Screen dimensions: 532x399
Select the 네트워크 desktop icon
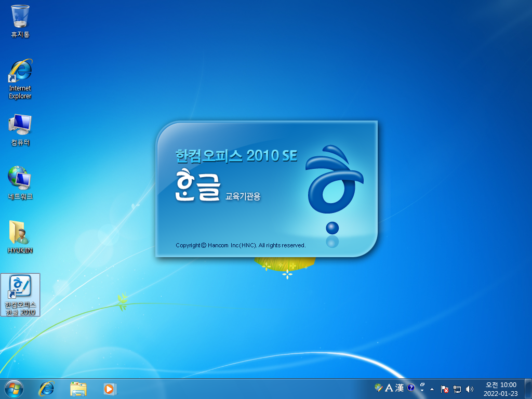pyautogui.click(x=20, y=183)
